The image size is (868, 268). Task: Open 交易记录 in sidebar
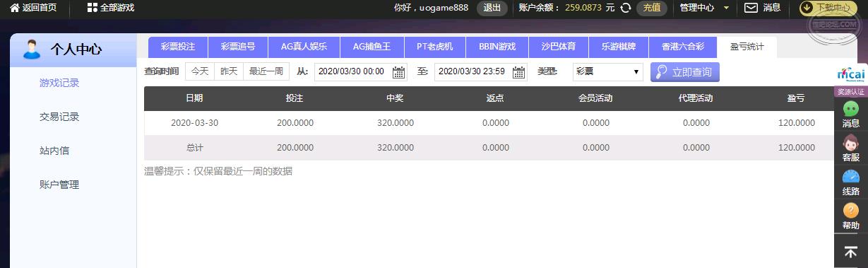pos(59,117)
